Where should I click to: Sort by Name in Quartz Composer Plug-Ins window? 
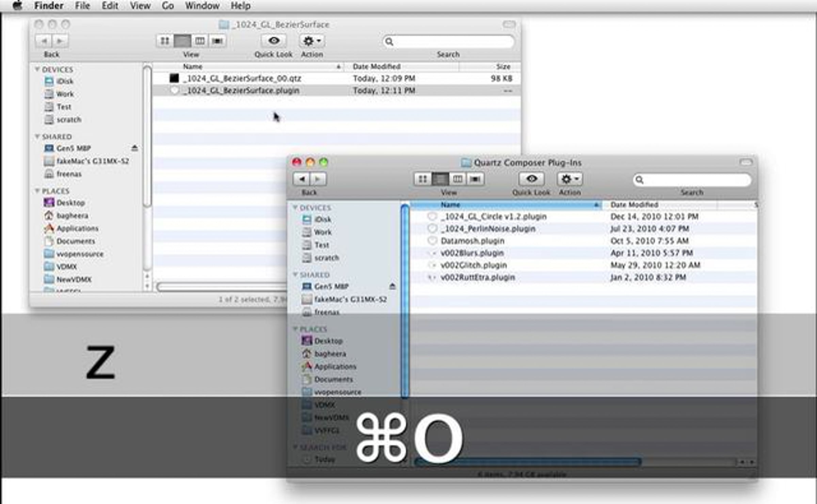pyautogui.click(x=506, y=205)
